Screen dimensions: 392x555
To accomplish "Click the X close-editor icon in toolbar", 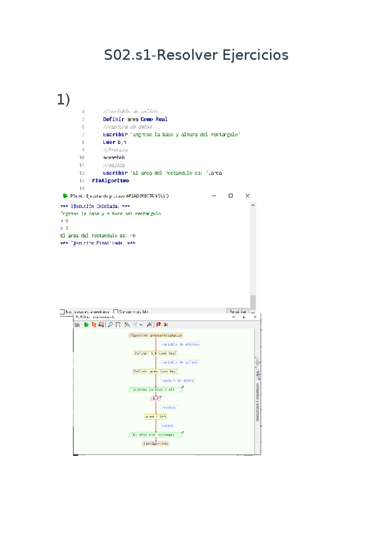I will (166, 325).
